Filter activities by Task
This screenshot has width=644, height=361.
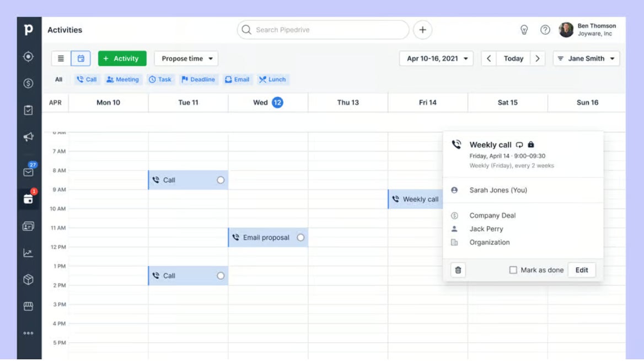(x=160, y=79)
